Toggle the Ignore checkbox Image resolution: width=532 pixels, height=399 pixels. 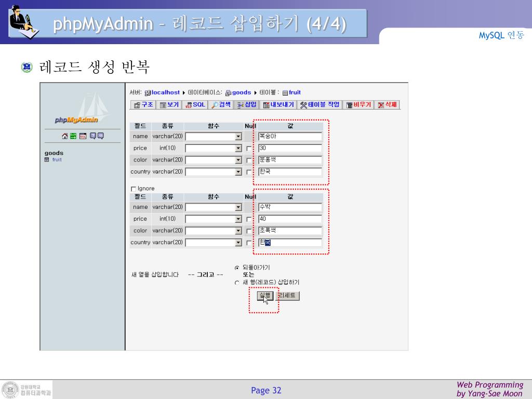coord(134,189)
